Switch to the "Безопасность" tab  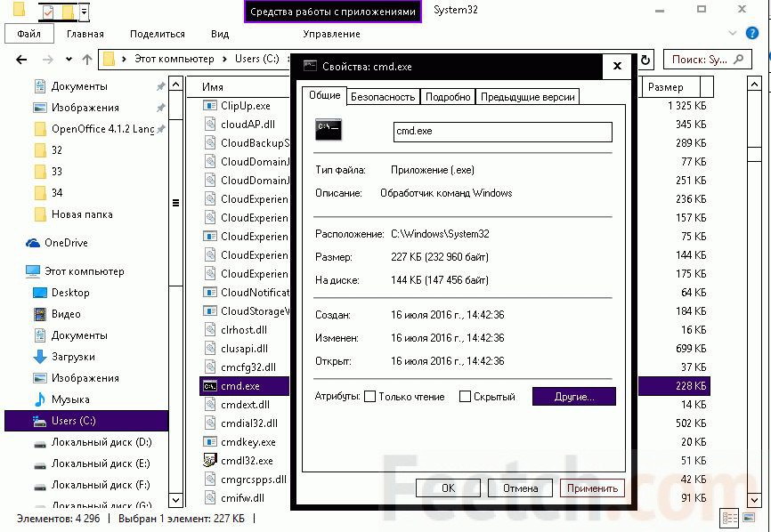pos(382,97)
